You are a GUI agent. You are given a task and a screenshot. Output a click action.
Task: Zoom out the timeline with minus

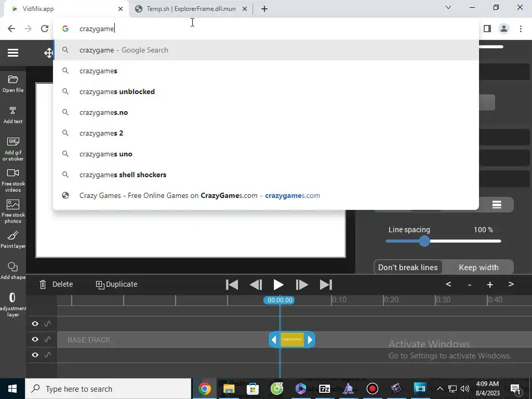click(x=470, y=285)
